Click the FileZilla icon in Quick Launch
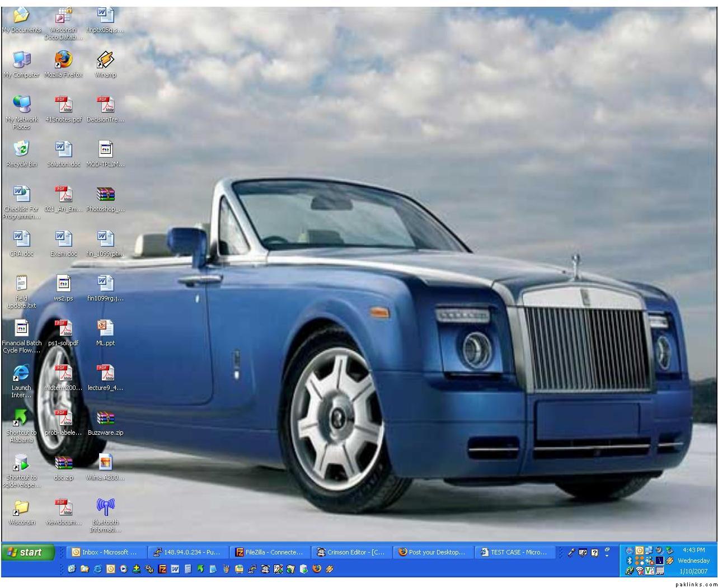718x588 pixels. 162,569
